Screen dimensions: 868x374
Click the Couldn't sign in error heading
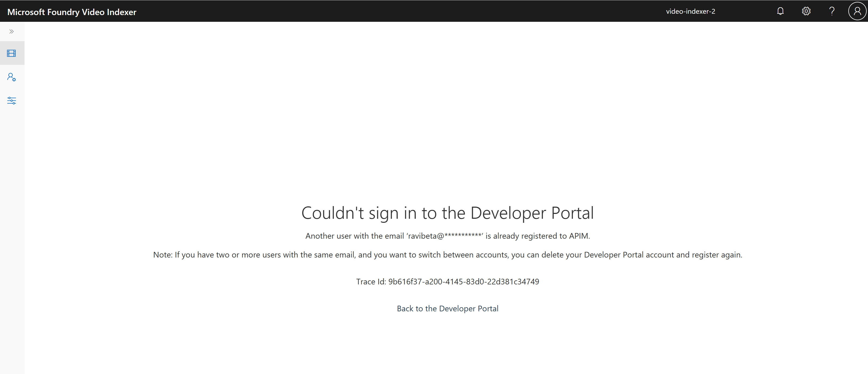pos(447,212)
